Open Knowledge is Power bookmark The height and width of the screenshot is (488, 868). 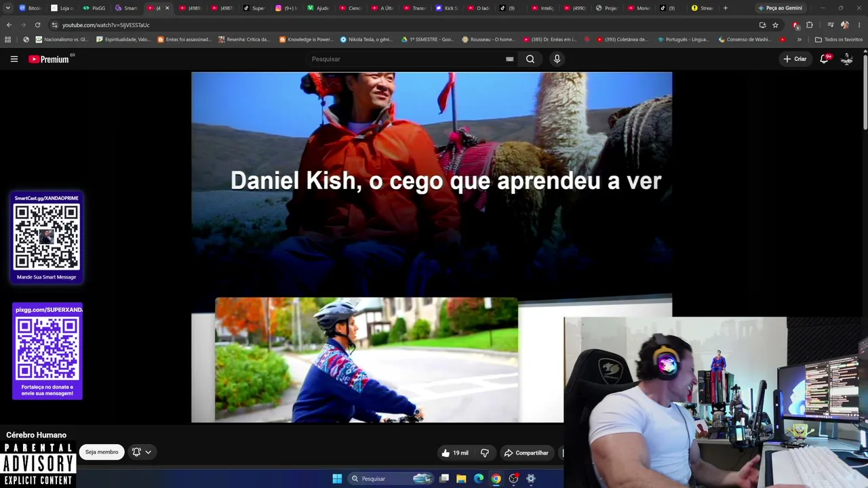coord(306,39)
